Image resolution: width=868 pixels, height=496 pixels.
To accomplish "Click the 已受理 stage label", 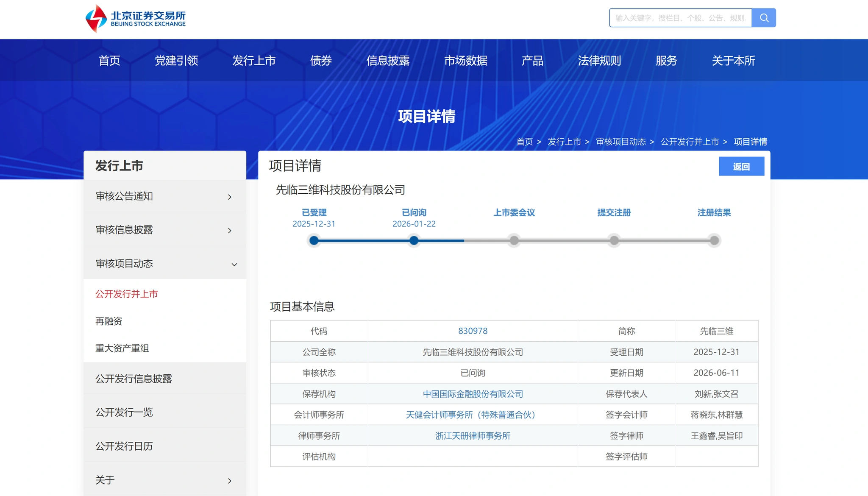I will click(314, 212).
